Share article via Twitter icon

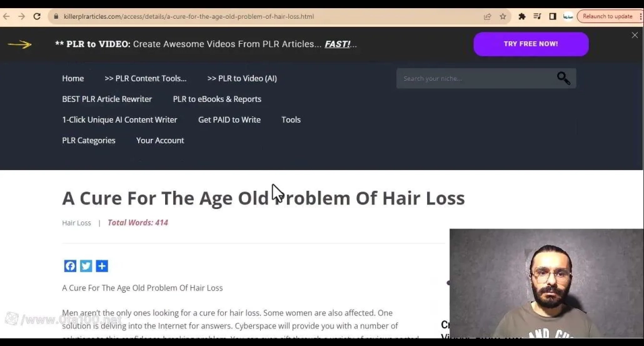point(86,266)
